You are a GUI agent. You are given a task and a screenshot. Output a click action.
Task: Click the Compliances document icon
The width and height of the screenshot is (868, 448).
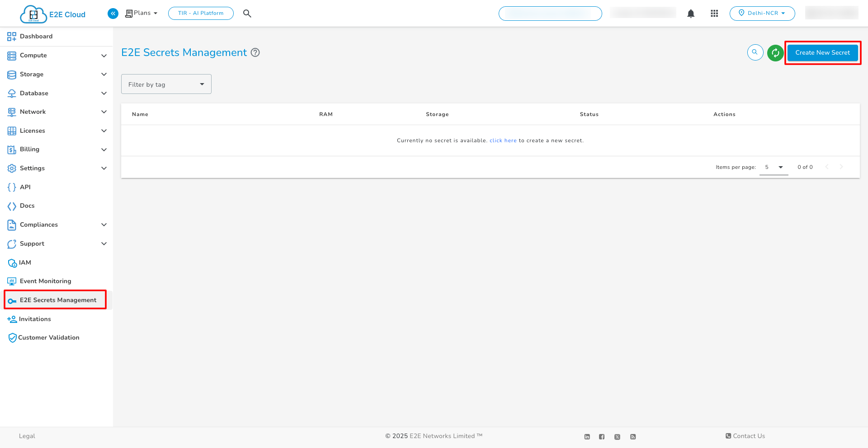coord(12,225)
